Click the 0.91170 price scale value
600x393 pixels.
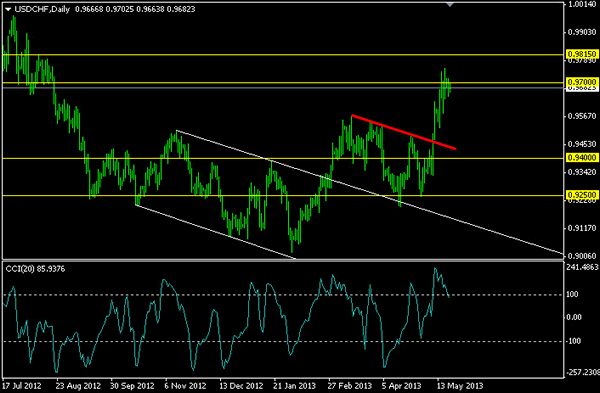(x=582, y=228)
